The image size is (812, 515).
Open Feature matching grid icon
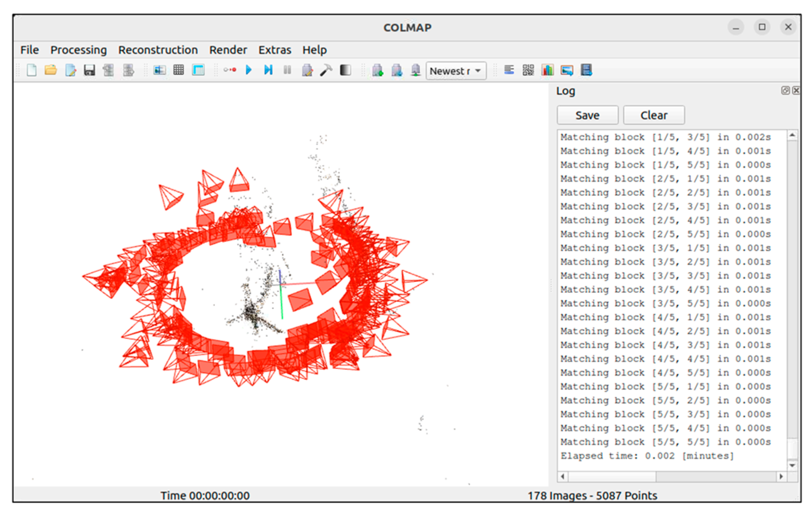pyautogui.click(x=179, y=70)
